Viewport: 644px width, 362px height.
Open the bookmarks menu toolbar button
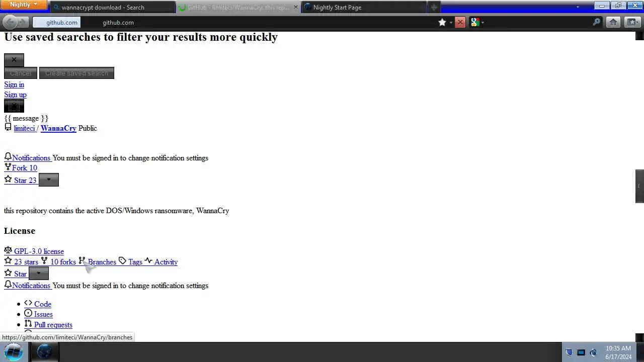(x=632, y=22)
